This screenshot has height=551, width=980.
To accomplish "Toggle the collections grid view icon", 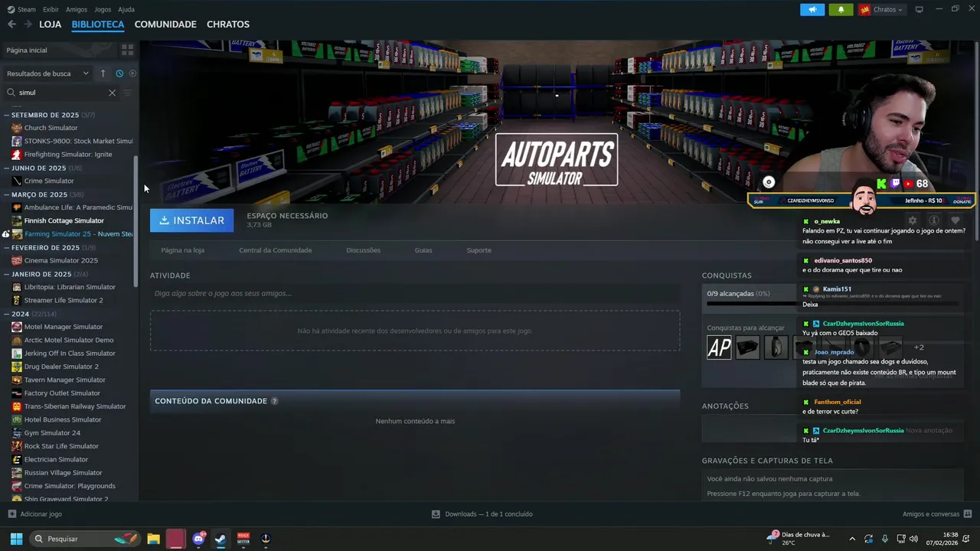I will pos(127,50).
